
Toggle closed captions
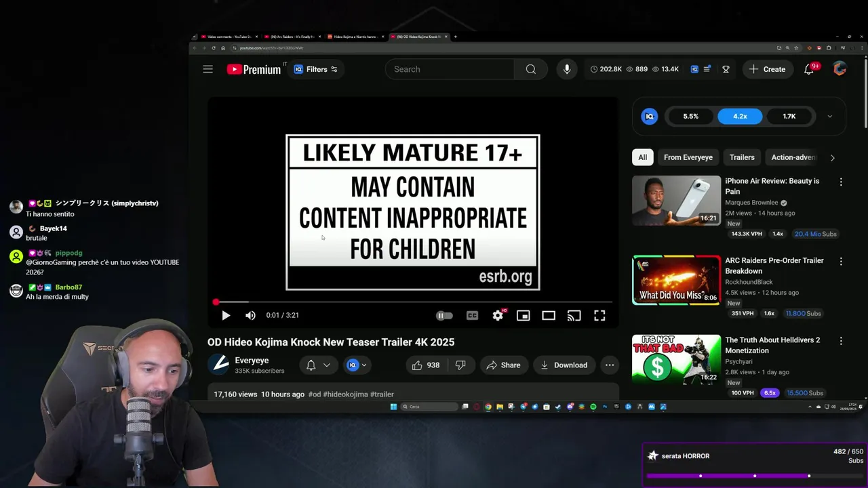(x=472, y=315)
